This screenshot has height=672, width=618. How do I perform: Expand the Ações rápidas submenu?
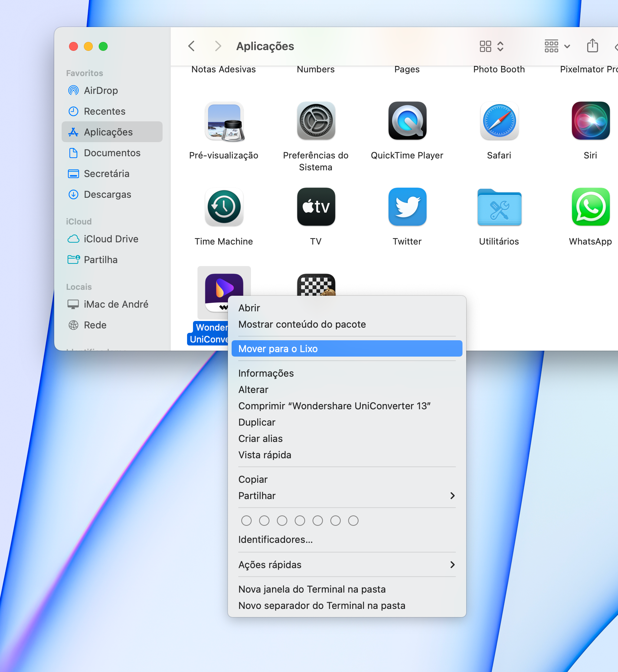coord(347,565)
